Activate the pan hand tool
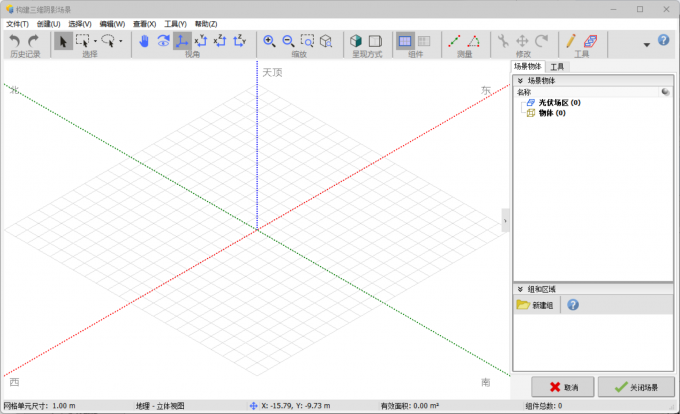The image size is (680, 414). (x=144, y=41)
